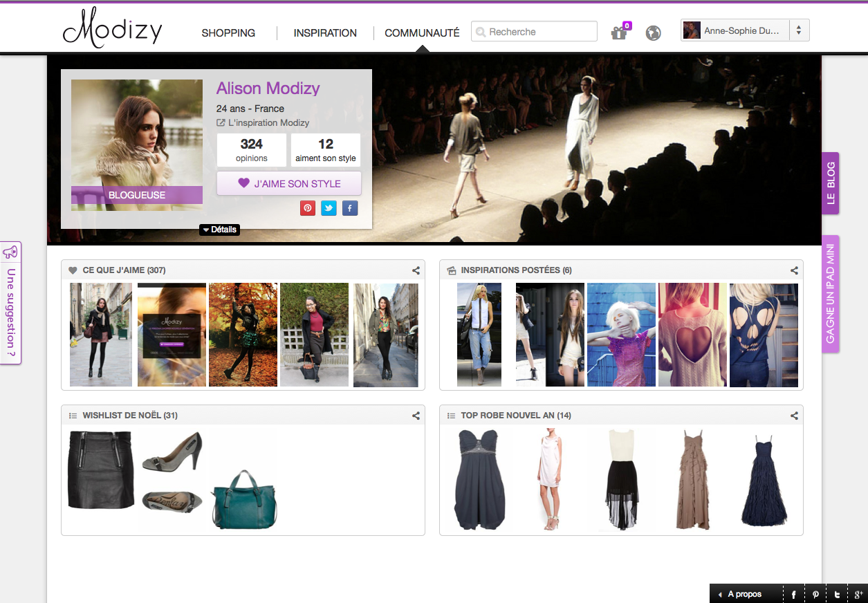Open Google Plus icon in footer bar

click(x=858, y=595)
